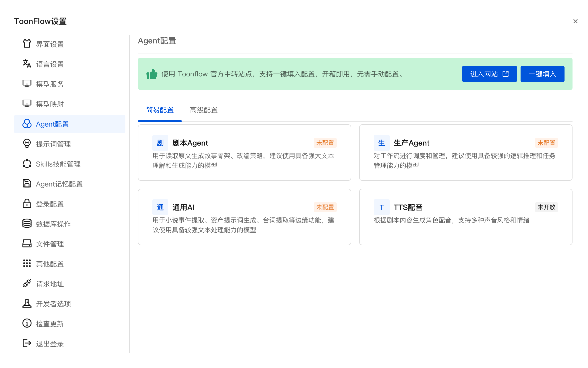Open 数据库操作 section
Screen dimensions: 588x368
pos(70,224)
